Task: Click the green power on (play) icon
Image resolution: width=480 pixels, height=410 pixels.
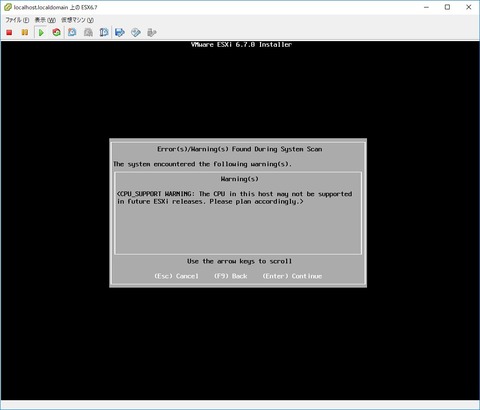Action: point(41,32)
